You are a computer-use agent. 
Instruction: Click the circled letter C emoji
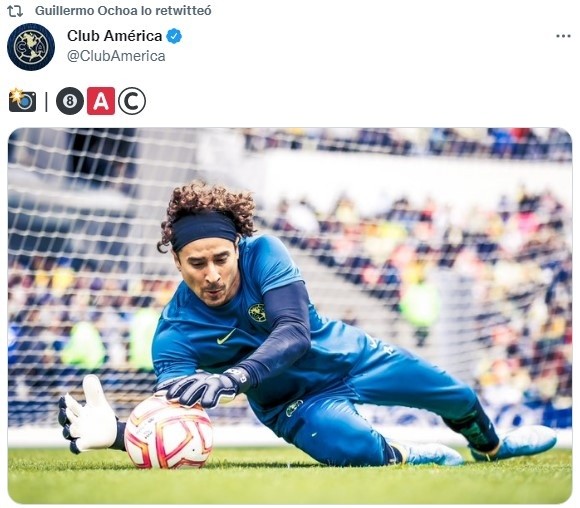click(132, 101)
